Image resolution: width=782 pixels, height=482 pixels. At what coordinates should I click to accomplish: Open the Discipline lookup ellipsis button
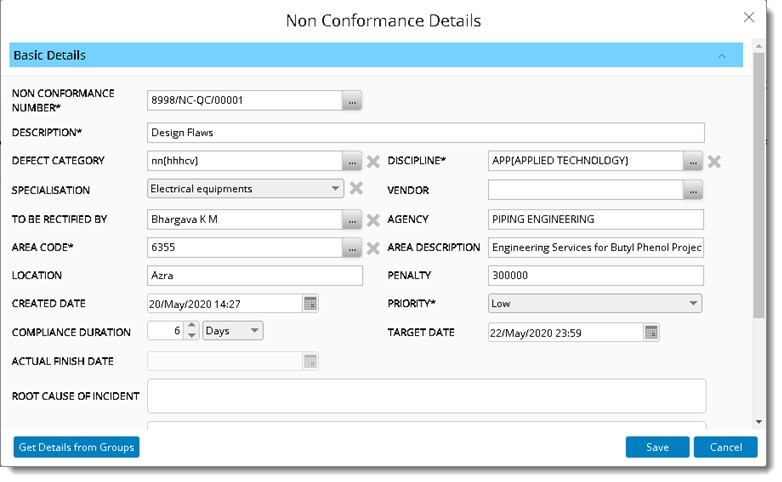[x=693, y=161]
